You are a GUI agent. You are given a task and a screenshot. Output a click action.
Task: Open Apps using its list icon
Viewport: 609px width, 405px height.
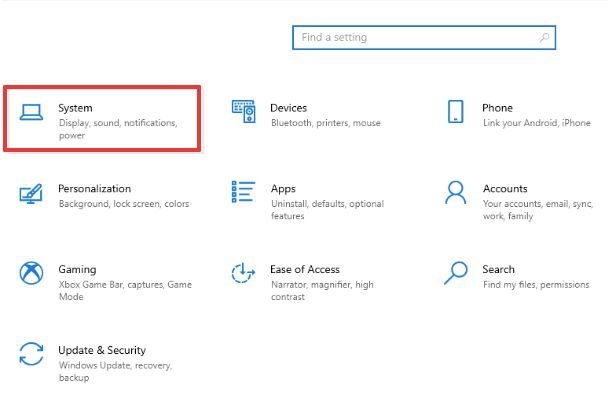tap(243, 191)
